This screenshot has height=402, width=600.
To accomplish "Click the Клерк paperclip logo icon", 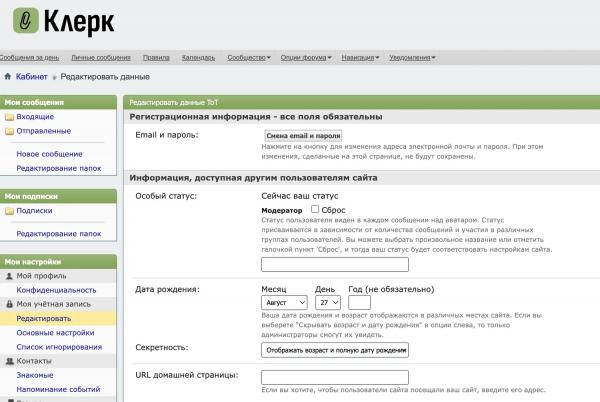I will click(x=26, y=20).
